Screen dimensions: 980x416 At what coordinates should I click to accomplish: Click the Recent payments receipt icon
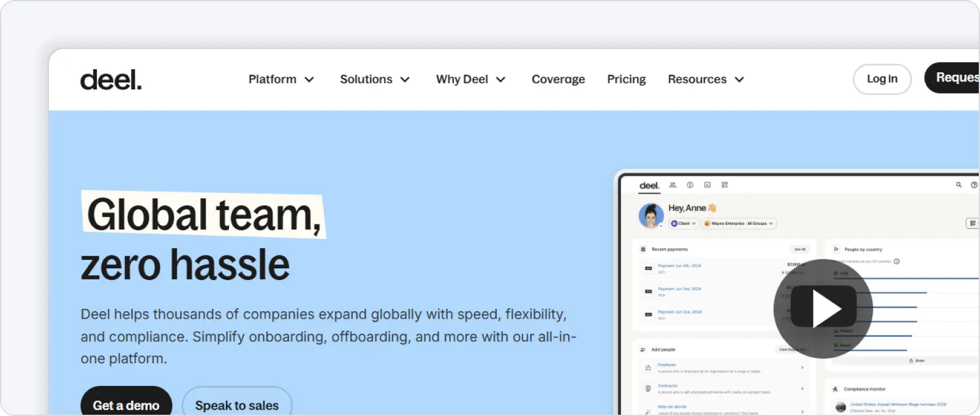point(643,249)
